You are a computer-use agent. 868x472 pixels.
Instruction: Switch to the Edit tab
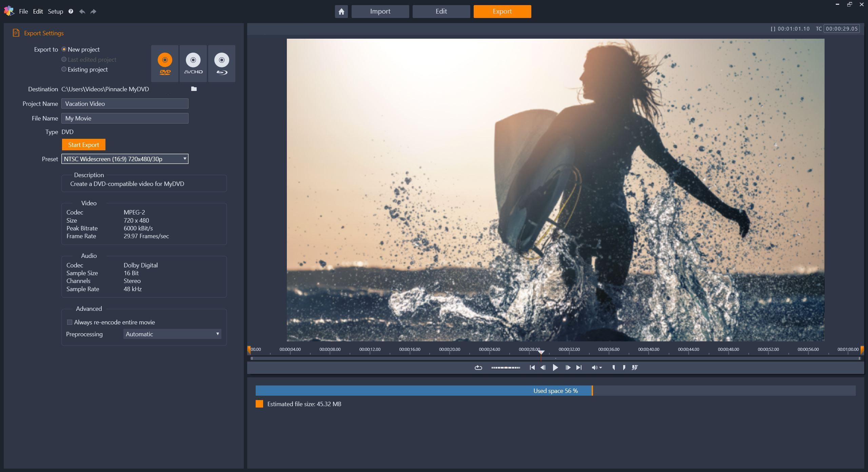pyautogui.click(x=441, y=11)
